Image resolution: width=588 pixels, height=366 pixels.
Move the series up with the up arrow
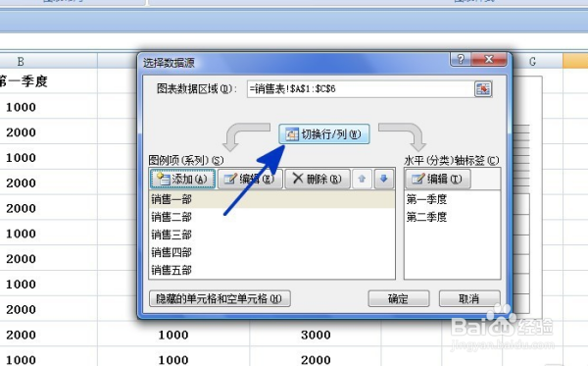click(x=362, y=179)
